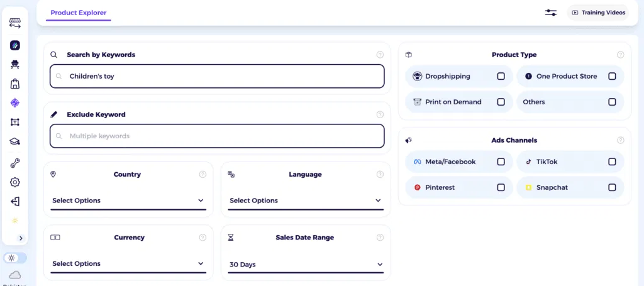The height and width of the screenshot is (286, 644).
Task: Switch to the Product Explorer tab
Action: click(79, 13)
